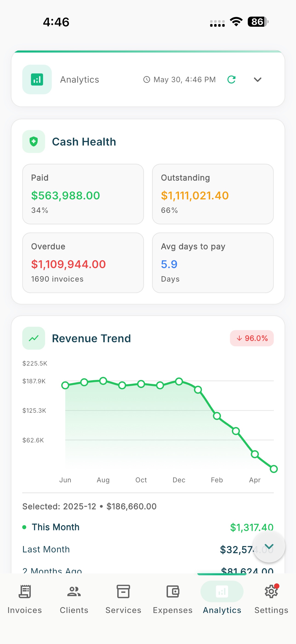Tap the 1690 invoices label

tap(57, 279)
